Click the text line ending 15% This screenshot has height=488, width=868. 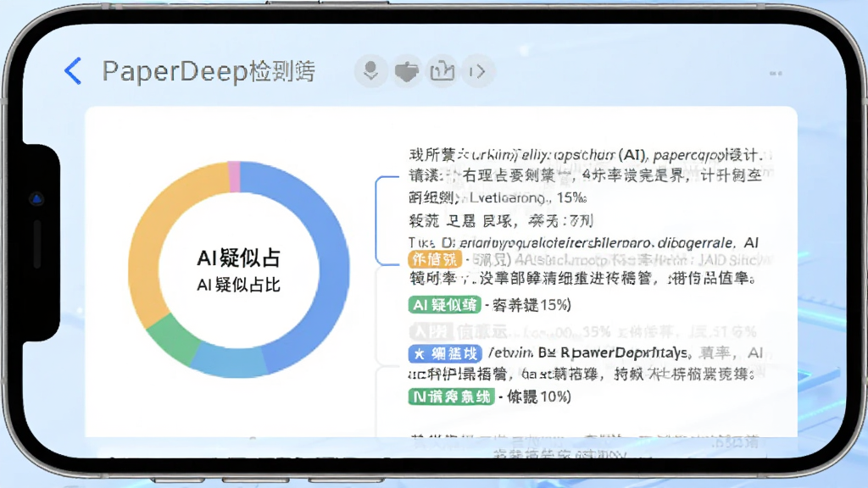click(x=498, y=197)
